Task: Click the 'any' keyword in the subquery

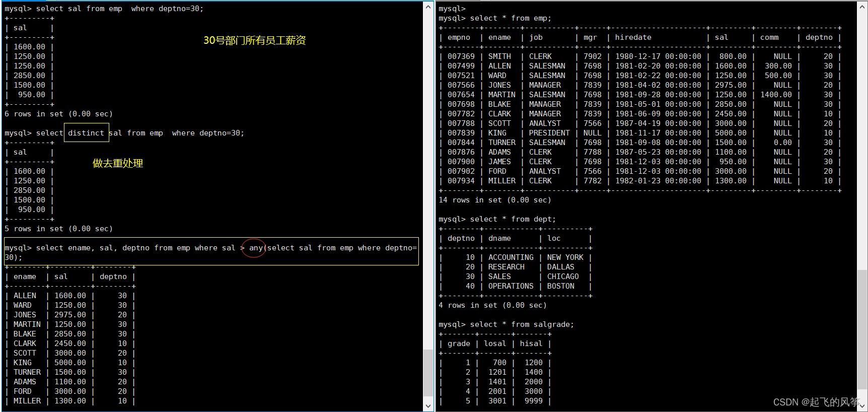Action: pyautogui.click(x=256, y=248)
